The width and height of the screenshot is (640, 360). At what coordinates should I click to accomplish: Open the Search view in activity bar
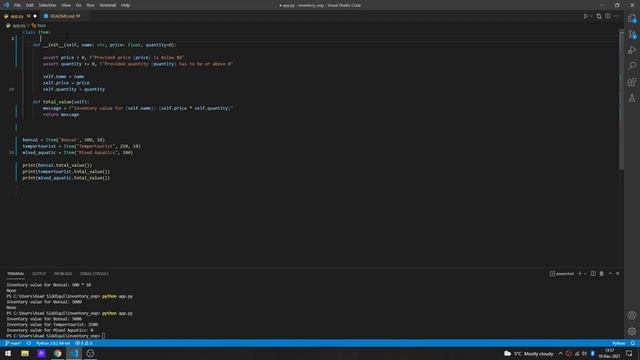(632, 66)
